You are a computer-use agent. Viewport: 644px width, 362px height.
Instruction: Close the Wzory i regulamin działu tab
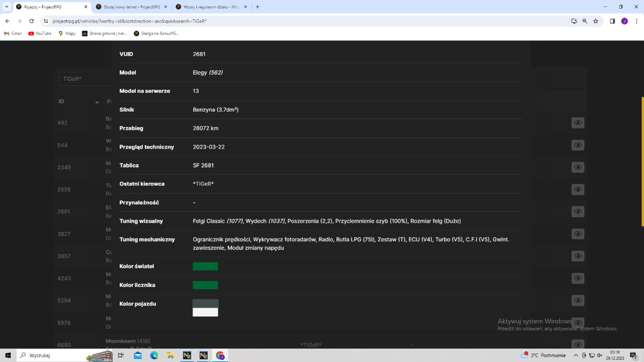pyautogui.click(x=245, y=6)
